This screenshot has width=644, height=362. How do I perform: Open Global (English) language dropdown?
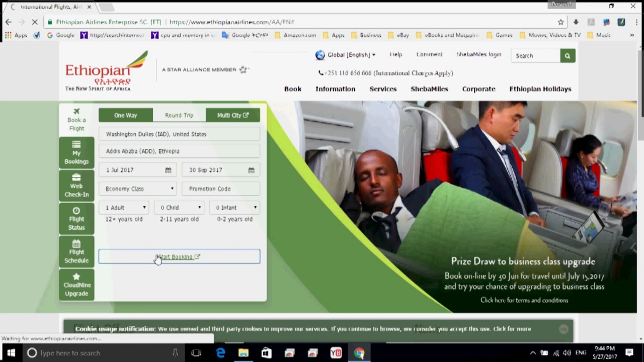[346, 55]
